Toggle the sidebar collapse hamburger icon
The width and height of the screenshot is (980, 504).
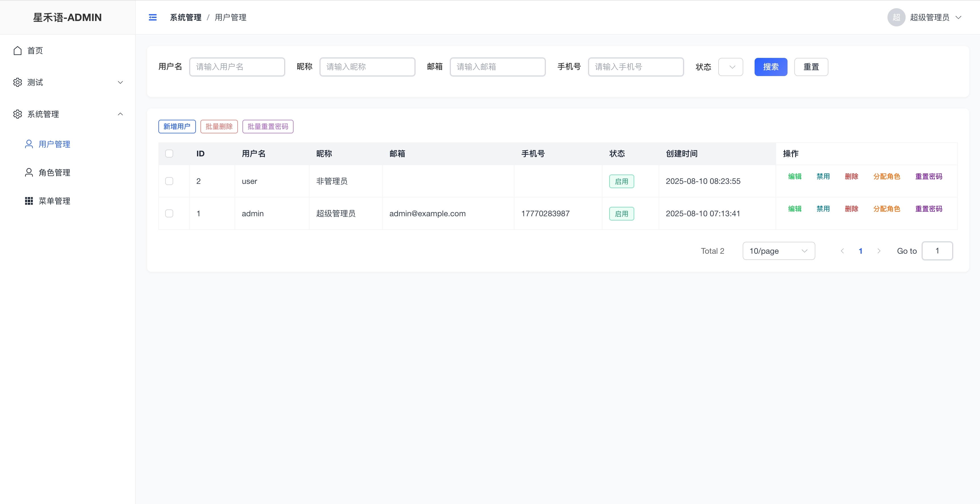click(x=152, y=18)
